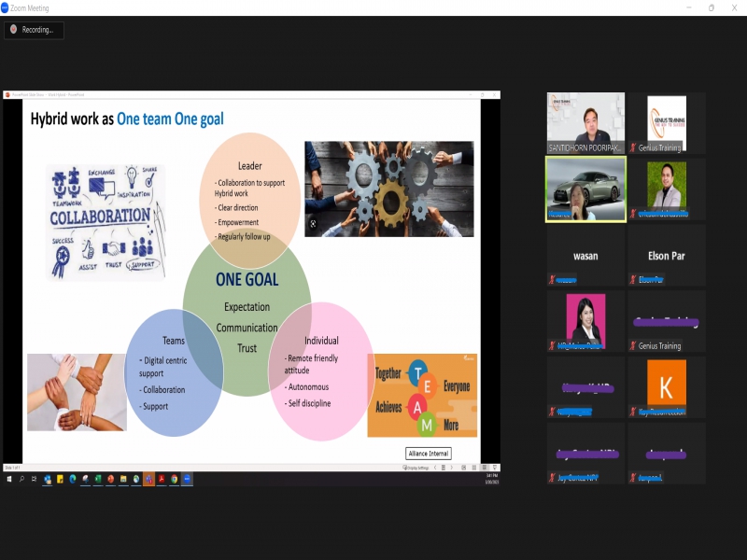Image resolution: width=747 pixels, height=560 pixels.
Task: Select the Elson Par participant tile
Action: [x=667, y=255]
